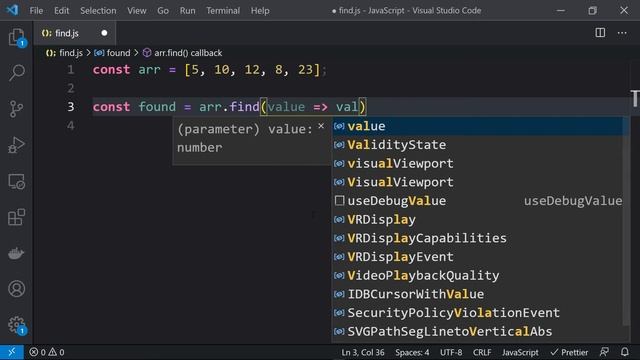Select the VRDisplayCapabilities suggestion
The image size is (640, 360).
click(478, 238)
